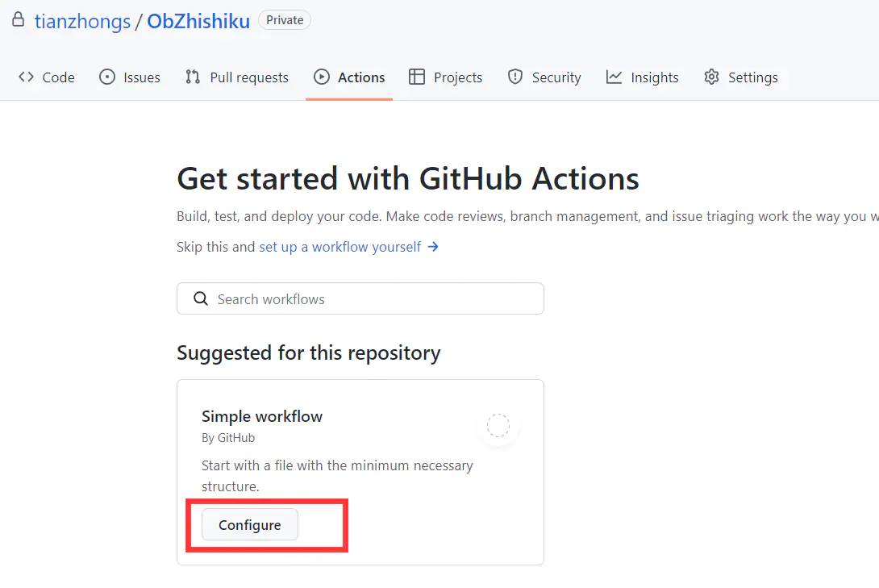
Task: Navigate to the ObZhishiku repository link
Action: tap(198, 21)
